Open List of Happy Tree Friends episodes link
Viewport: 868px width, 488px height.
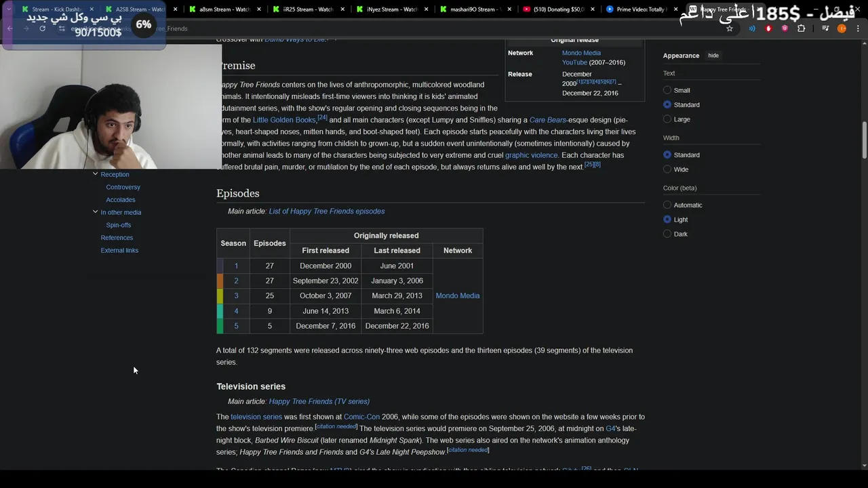(327, 211)
